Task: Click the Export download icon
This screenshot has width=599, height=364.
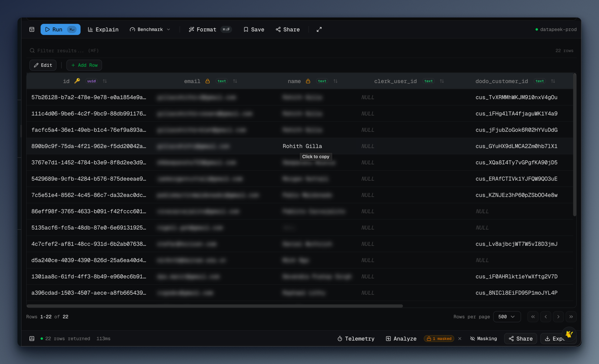Action: coord(547,339)
